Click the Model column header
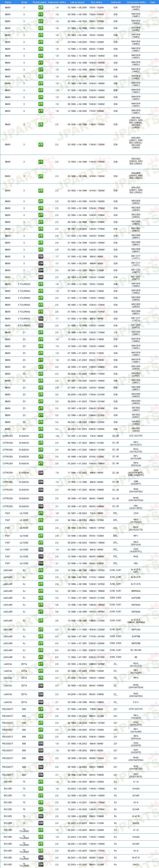This screenshot has height=868, width=159. pyautogui.click(x=24, y=2)
